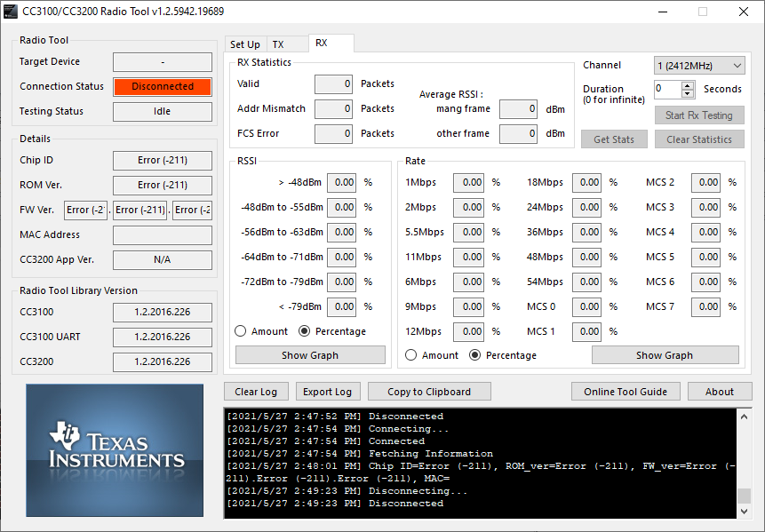The width and height of the screenshot is (765, 532).
Task: Focus the Duration seconds input field
Action: click(x=667, y=89)
